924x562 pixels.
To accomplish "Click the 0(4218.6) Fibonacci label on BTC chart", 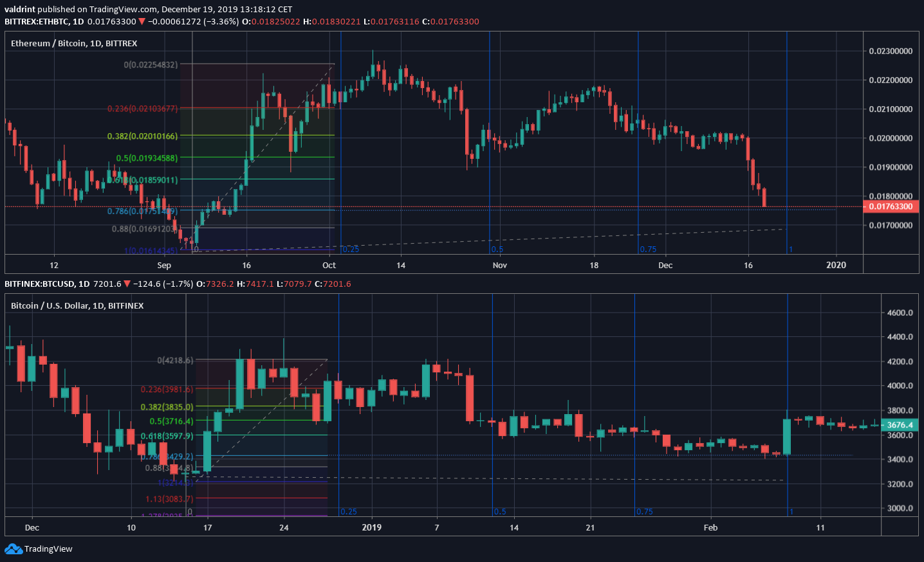I will coord(175,360).
